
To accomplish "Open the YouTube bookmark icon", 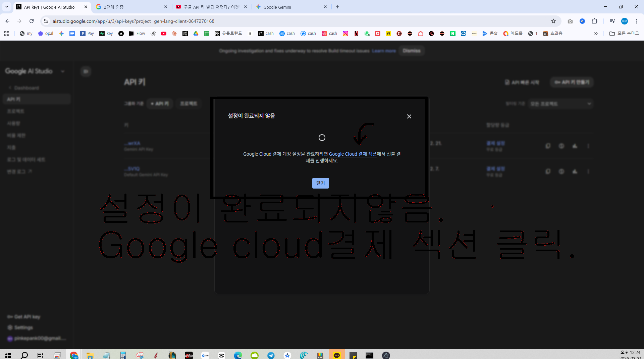I will pyautogui.click(x=164, y=34).
